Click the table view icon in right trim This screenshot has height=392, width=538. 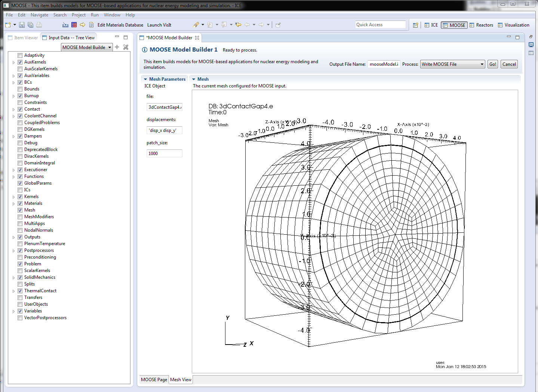pos(531,53)
